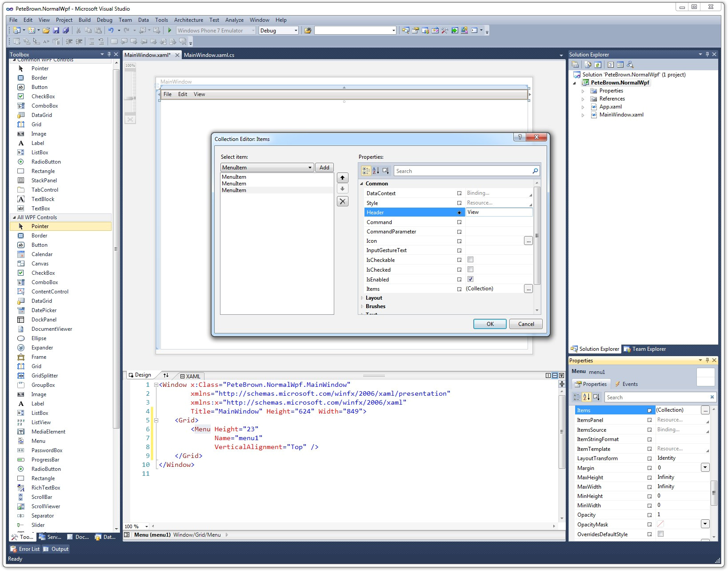Click the Header property marker diamond
The image size is (728, 574).
tap(459, 213)
